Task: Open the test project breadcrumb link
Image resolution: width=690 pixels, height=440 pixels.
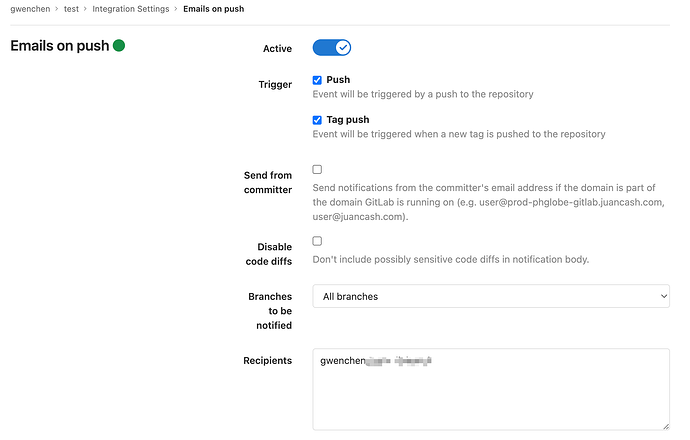Action: pyautogui.click(x=72, y=9)
